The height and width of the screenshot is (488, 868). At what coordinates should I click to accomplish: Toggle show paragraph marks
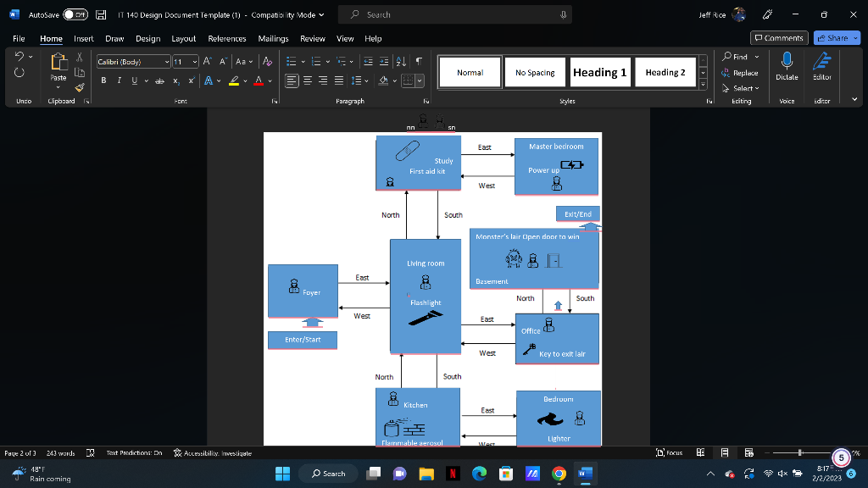pyautogui.click(x=419, y=62)
